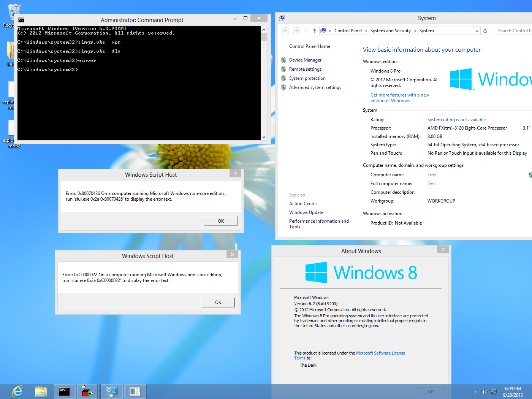Open Advanced system settings
The width and height of the screenshot is (532, 399).
coord(315,87)
